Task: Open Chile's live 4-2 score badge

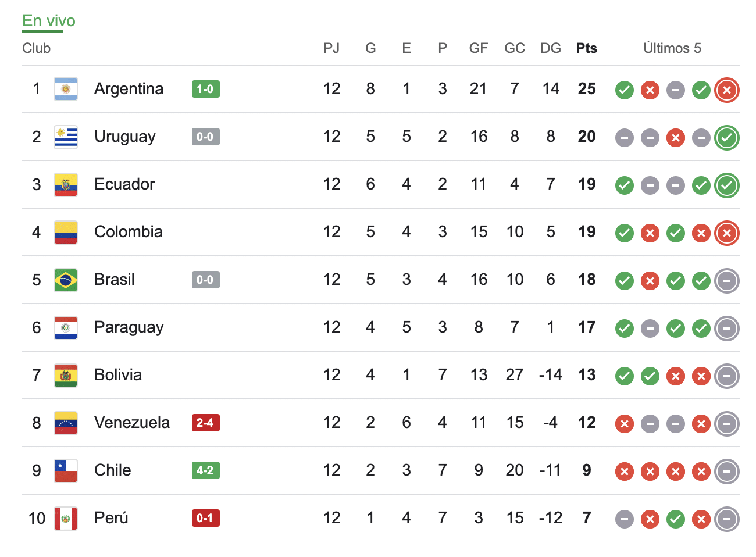Action: pyautogui.click(x=205, y=470)
